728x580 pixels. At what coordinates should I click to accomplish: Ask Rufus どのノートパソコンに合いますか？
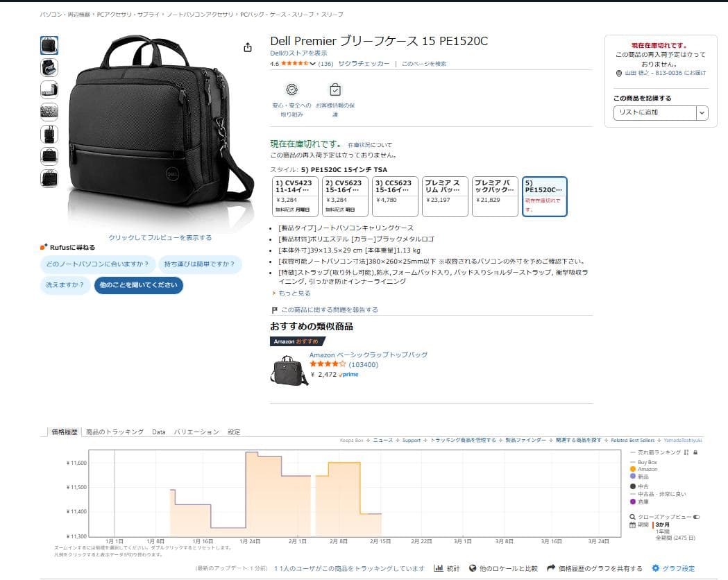pyautogui.click(x=97, y=264)
